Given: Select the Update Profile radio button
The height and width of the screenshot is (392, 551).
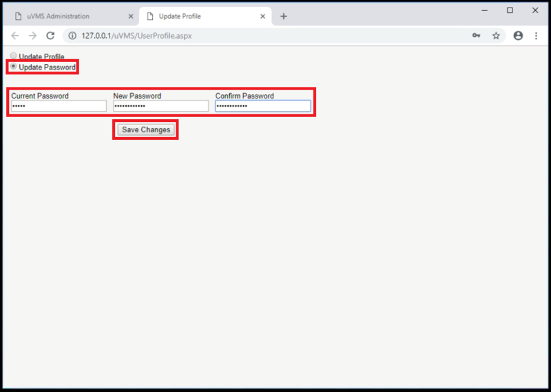Looking at the screenshot, I should point(13,56).
